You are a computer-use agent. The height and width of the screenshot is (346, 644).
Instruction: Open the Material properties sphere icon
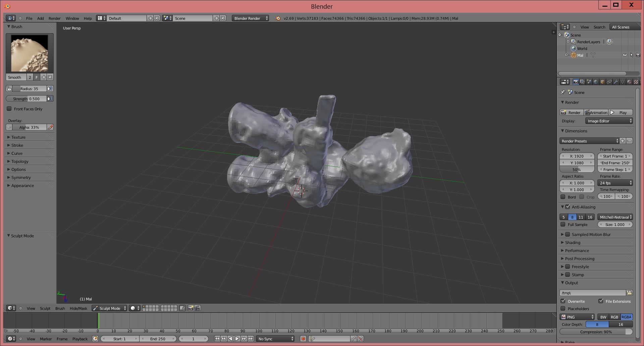629,82
